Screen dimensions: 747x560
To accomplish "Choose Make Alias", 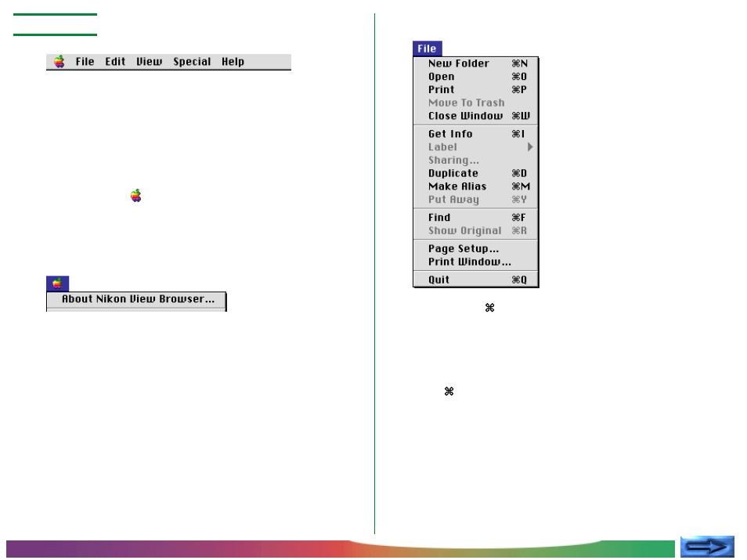I will pyautogui.click(x=475, y=186).
